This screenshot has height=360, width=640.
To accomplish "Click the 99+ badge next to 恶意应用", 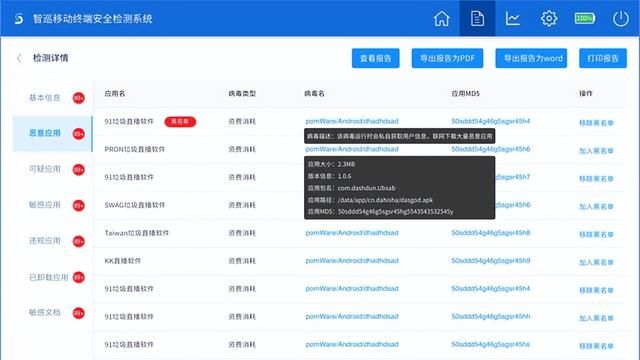I will (x=78, y=134).
